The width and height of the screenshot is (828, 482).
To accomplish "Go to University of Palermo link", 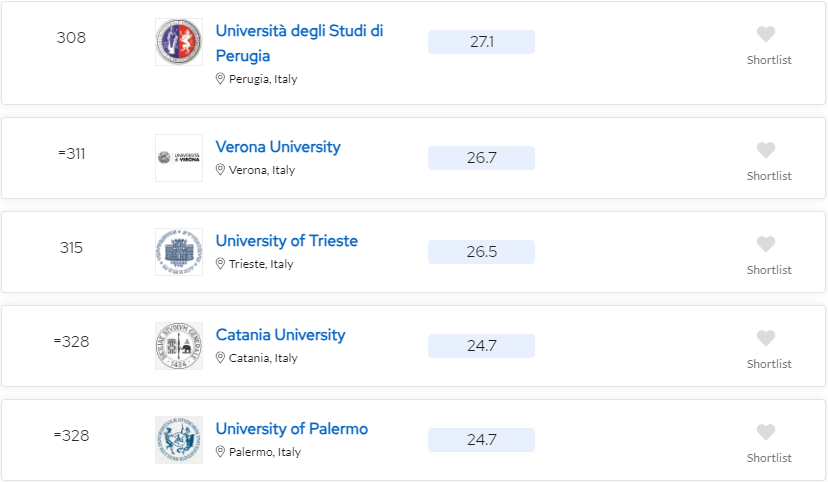I will point(291,429).
